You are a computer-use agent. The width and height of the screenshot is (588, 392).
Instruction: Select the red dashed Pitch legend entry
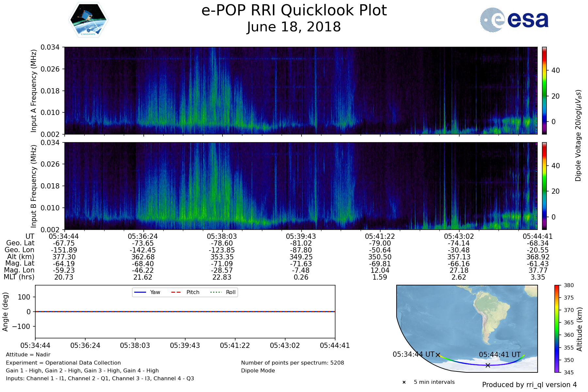(185, 292)
